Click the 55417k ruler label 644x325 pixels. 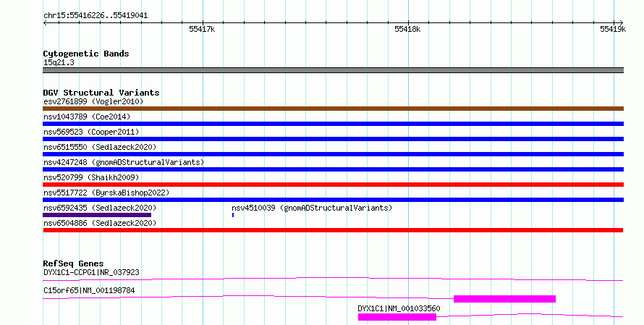tap(202, 29)
